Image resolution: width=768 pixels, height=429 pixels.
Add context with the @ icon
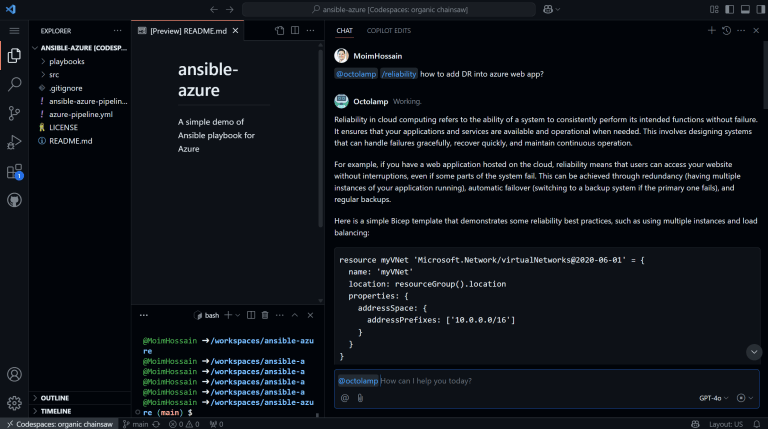345,398
